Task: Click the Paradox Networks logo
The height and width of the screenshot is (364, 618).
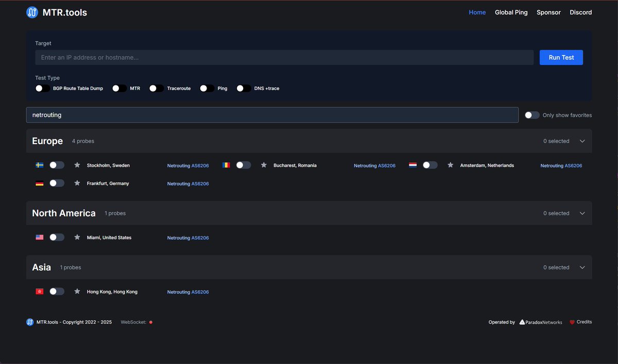Action: 541,322
